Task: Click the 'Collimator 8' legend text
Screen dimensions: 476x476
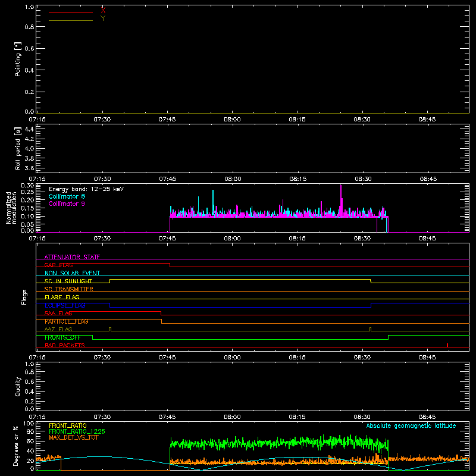Action: coord(67,196)
